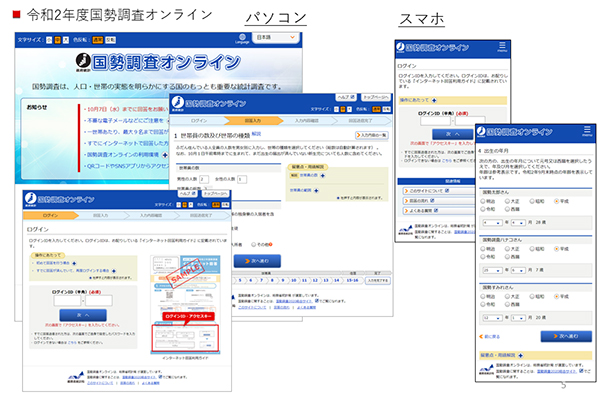600x393 pixels.
Task: Click the 統計局 logo in smartphone birth-date footer
Action: (486, 370)
